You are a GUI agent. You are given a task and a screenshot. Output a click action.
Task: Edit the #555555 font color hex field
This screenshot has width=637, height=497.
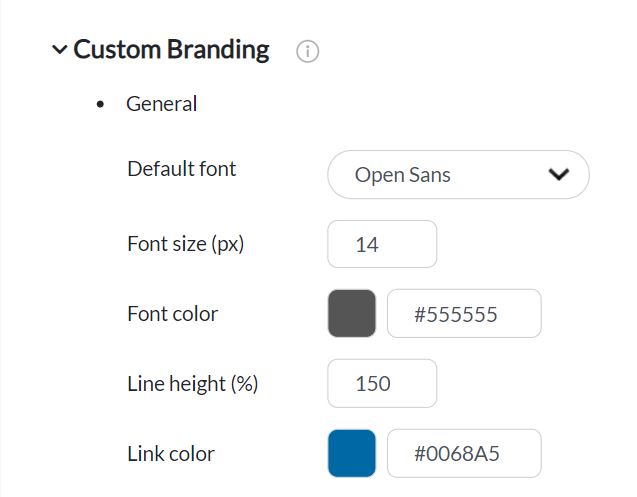[464, 313]
